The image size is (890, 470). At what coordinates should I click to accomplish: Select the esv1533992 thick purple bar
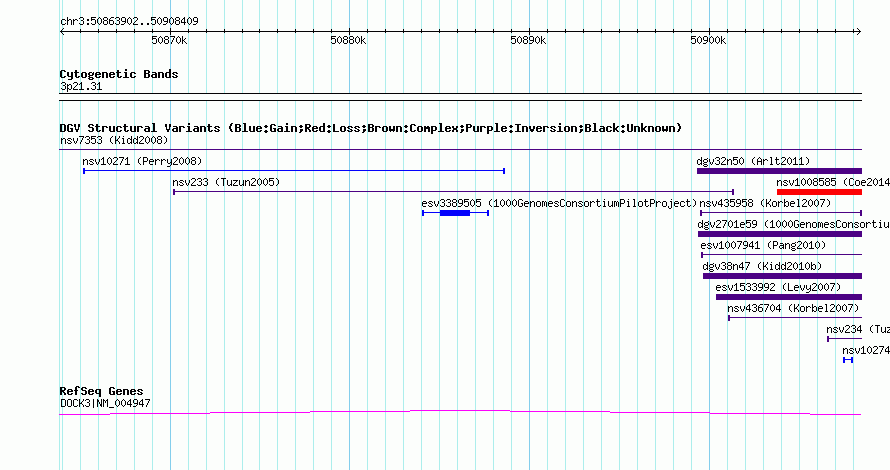click(x=789, y=297)
